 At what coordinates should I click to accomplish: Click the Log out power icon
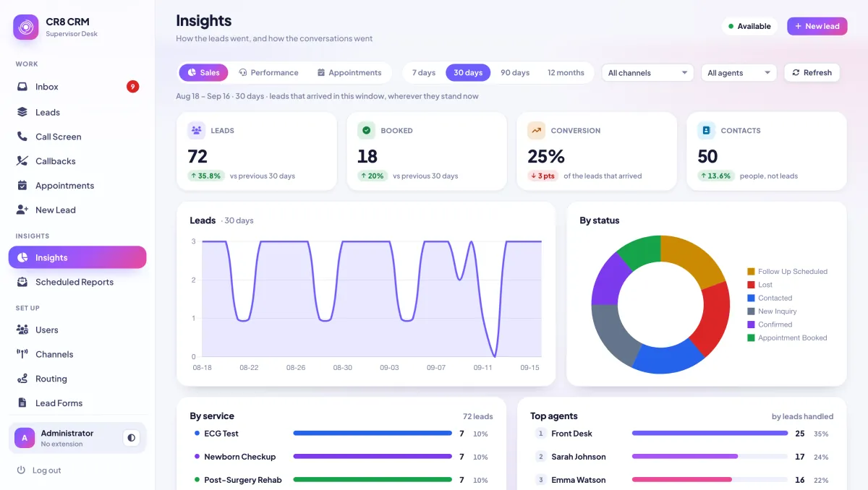(22, 470)
